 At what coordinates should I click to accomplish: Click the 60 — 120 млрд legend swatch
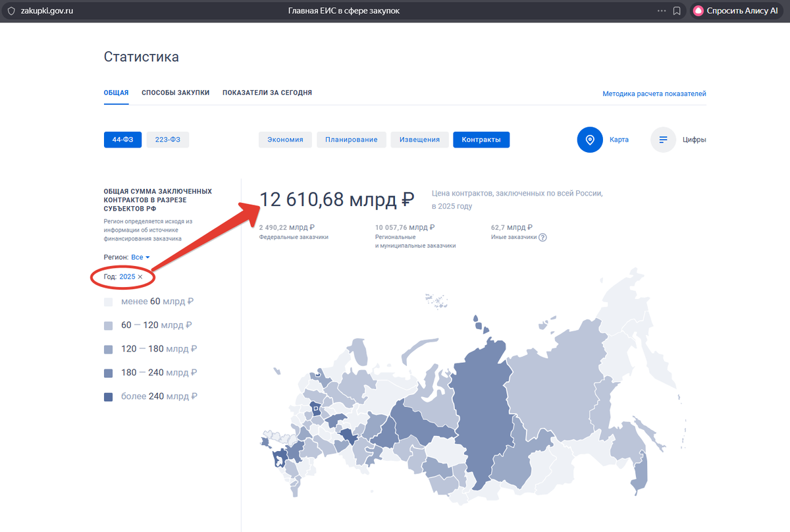point(109,326)
